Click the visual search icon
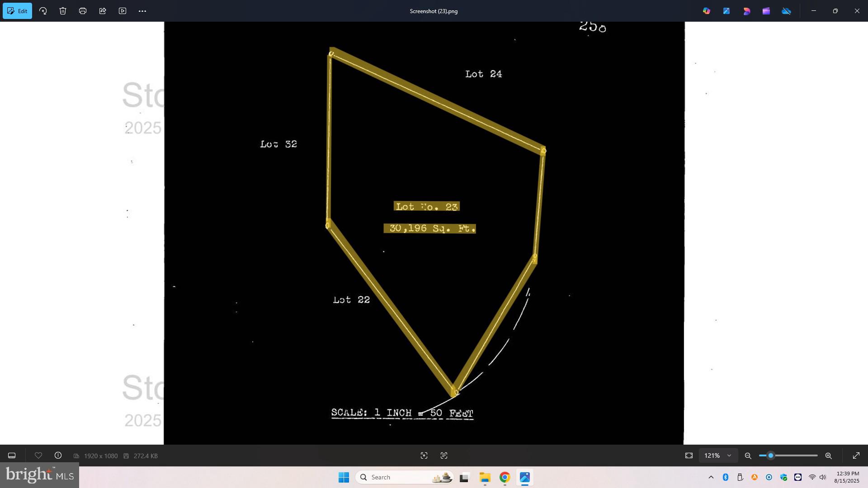 [x=424, y=456]
